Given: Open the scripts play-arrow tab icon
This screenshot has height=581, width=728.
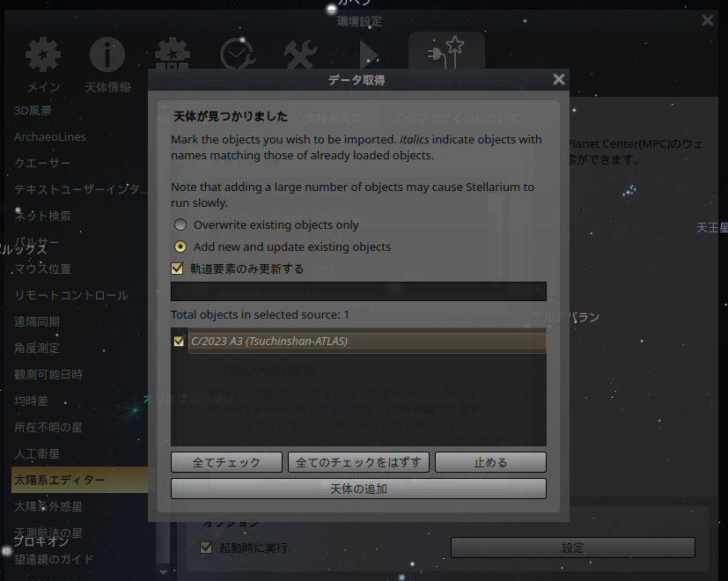Looking at the screenshot, I should [x=367, y=54].
